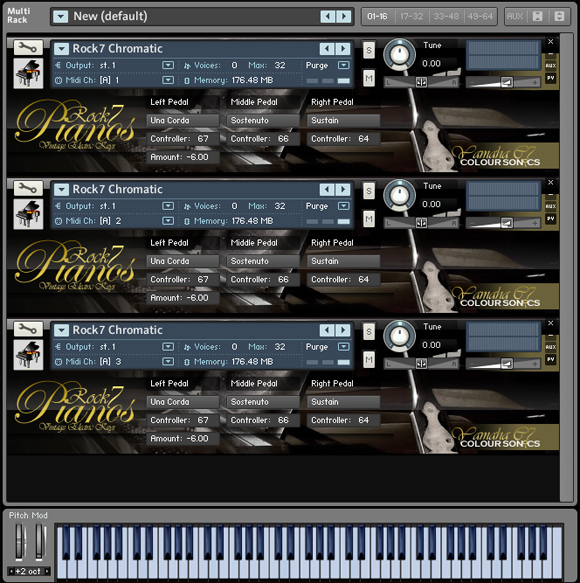The image size is (580, 583).
Task: Show AUX sends on channel 2 instrument
Action: (551, 206)
